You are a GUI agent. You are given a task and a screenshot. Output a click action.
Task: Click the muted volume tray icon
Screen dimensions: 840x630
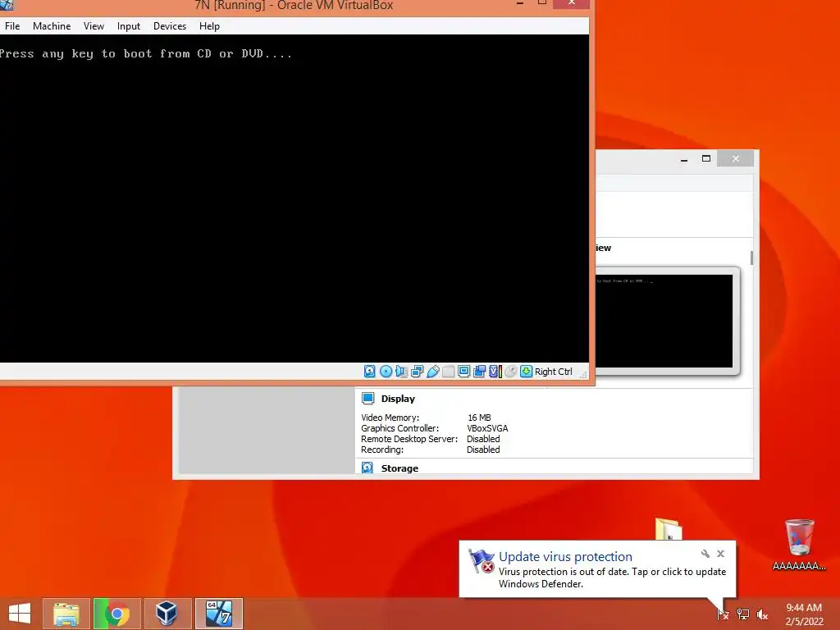tap(762, 614)
